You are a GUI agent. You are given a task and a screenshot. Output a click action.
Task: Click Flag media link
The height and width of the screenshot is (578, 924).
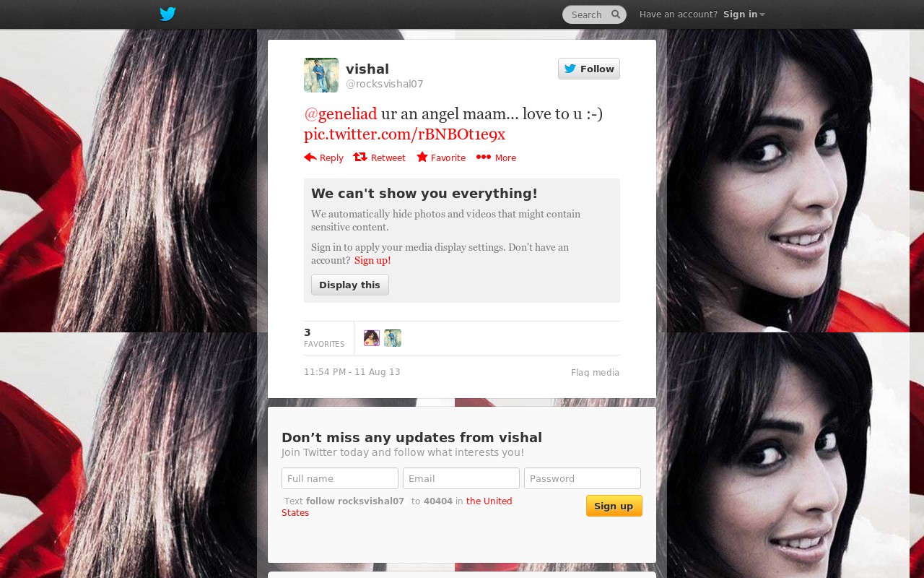(x=595, y=373)
